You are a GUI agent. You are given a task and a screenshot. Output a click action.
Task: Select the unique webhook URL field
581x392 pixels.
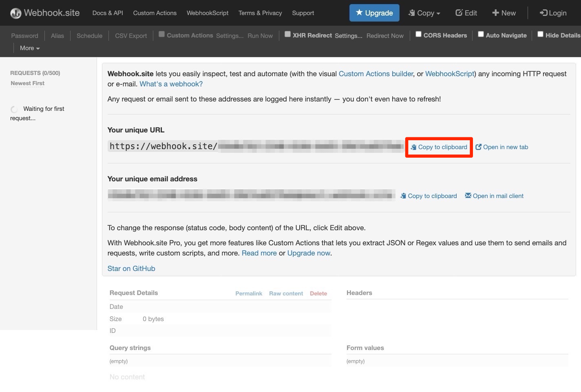(x=256, y=146)
